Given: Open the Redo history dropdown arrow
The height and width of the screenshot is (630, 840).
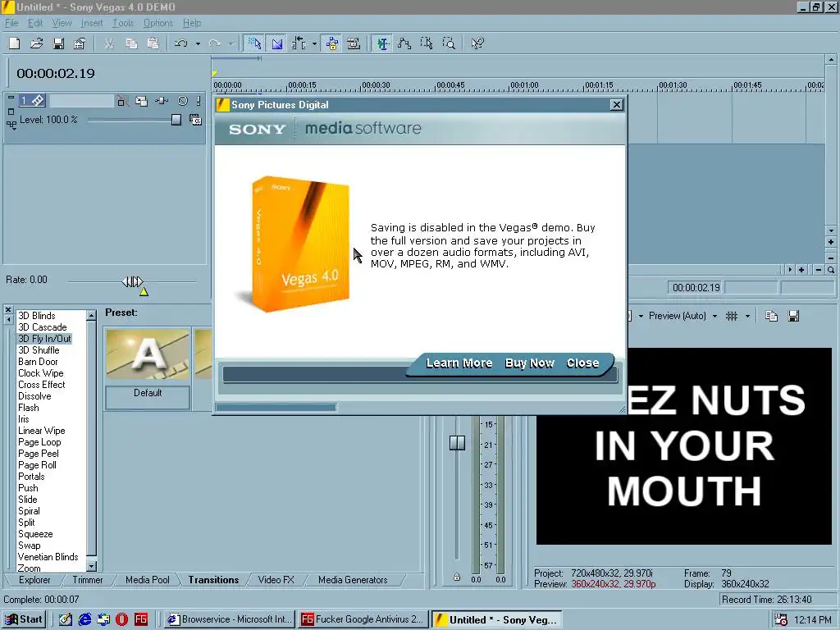Looking at the screenshot, I should [x=231, y=44].
